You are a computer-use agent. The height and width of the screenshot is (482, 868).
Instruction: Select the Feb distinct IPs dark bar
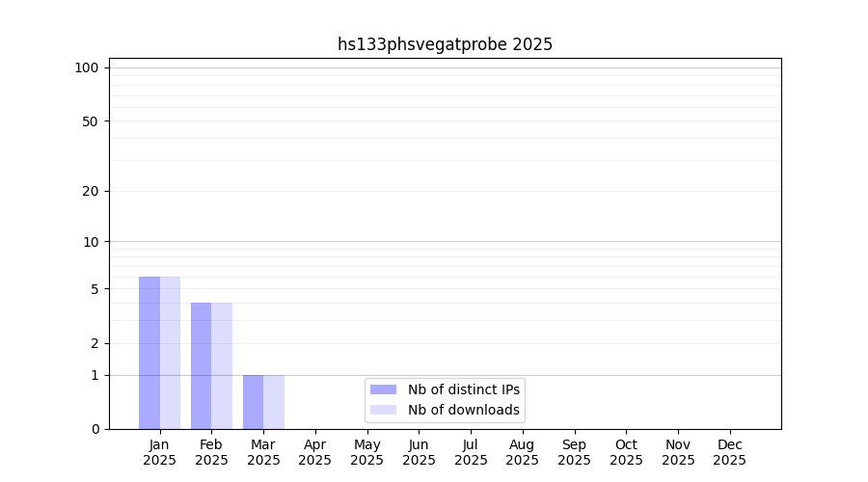pyautogui.click(x=201, y=365)
